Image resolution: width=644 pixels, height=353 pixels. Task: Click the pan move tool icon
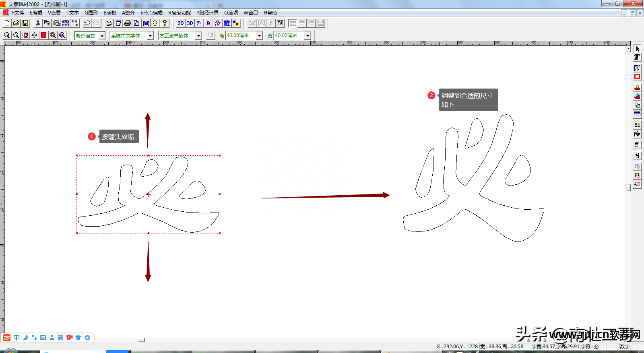34,35
